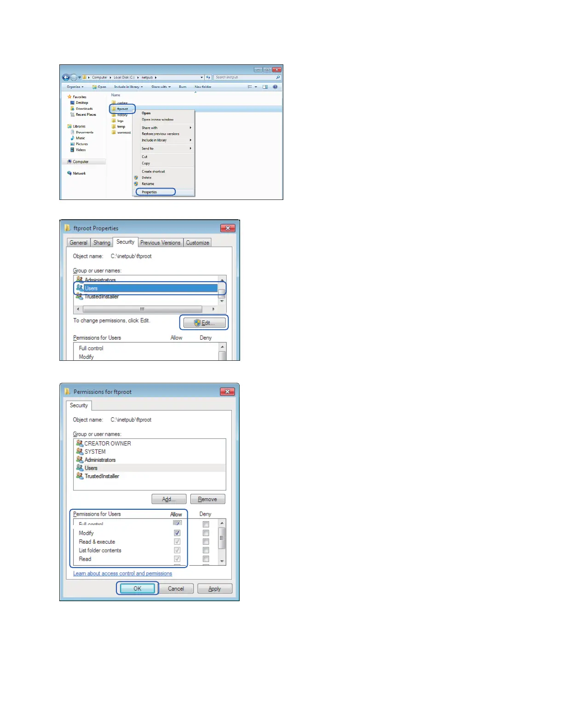Check Deny checkbox for Read

tap(206, 559)
